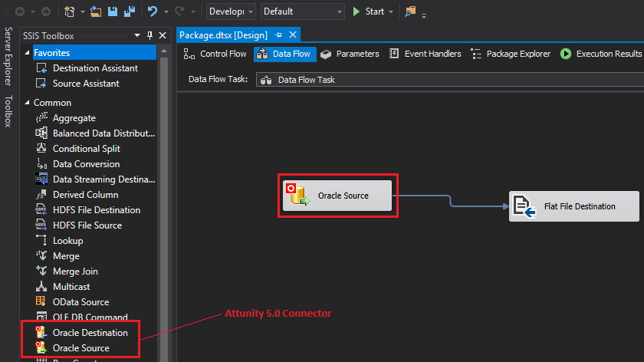This screenshot has height=362, width=644.
Task: Click the Aggregate transformation icon
Action: (x=41, y=118)
